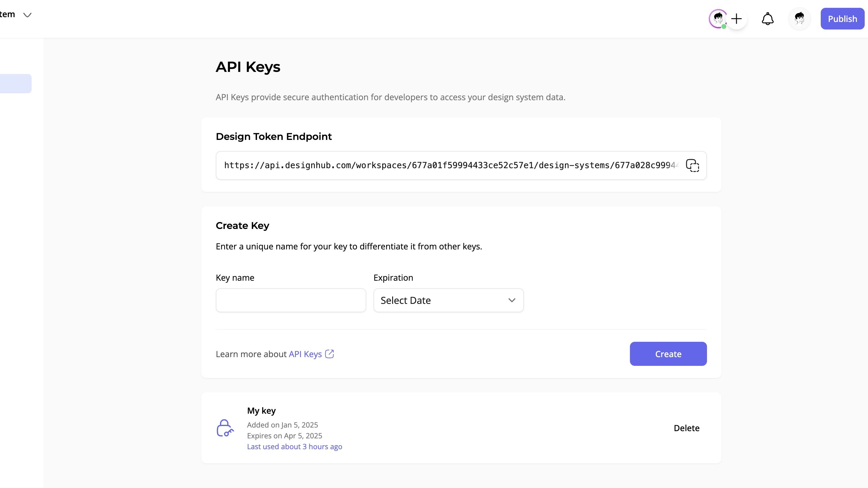
Task: Click the API Keys page heading
Action: point(248,67)
